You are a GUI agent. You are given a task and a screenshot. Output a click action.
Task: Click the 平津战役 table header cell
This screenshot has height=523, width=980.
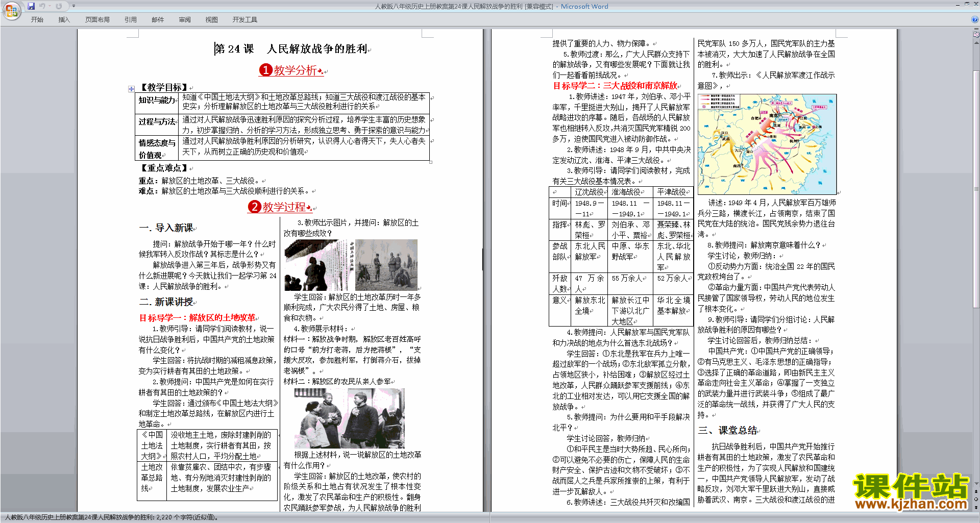673,192
